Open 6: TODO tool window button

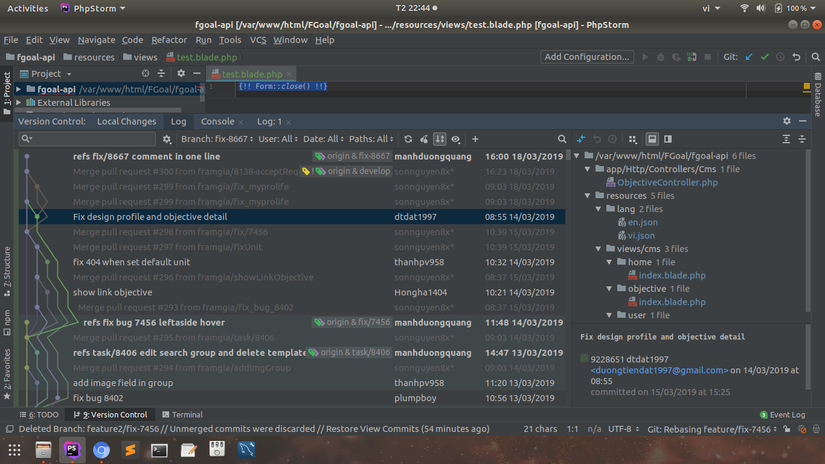pyautogui.click(x=39, y=415)
